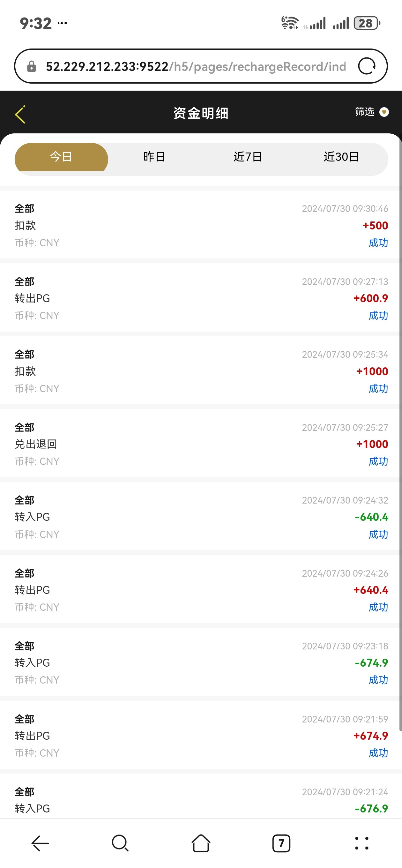Image resolution: width=402 pixels, height=868 pixels.
Task: Click the URL address field
Action: 196,66
